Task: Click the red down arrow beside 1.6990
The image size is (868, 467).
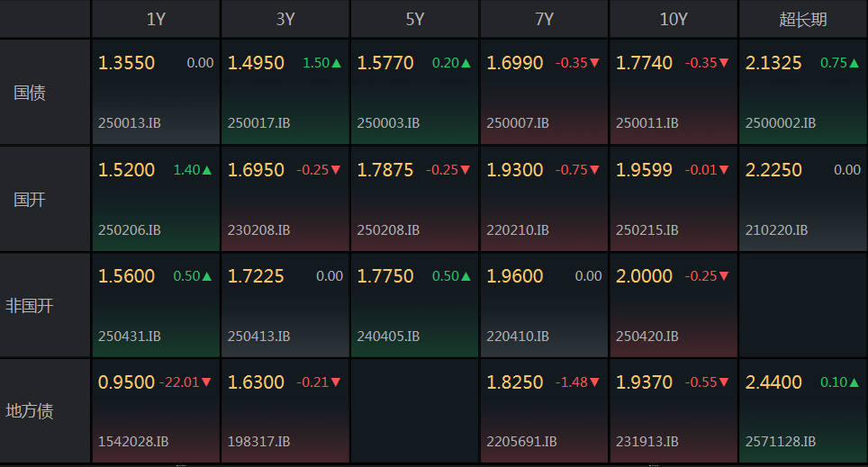Action: pyautogui.click(x=594, y=64)
